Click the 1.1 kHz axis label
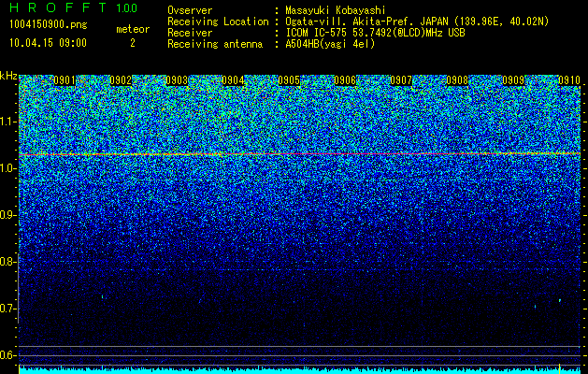 [8, 122]
